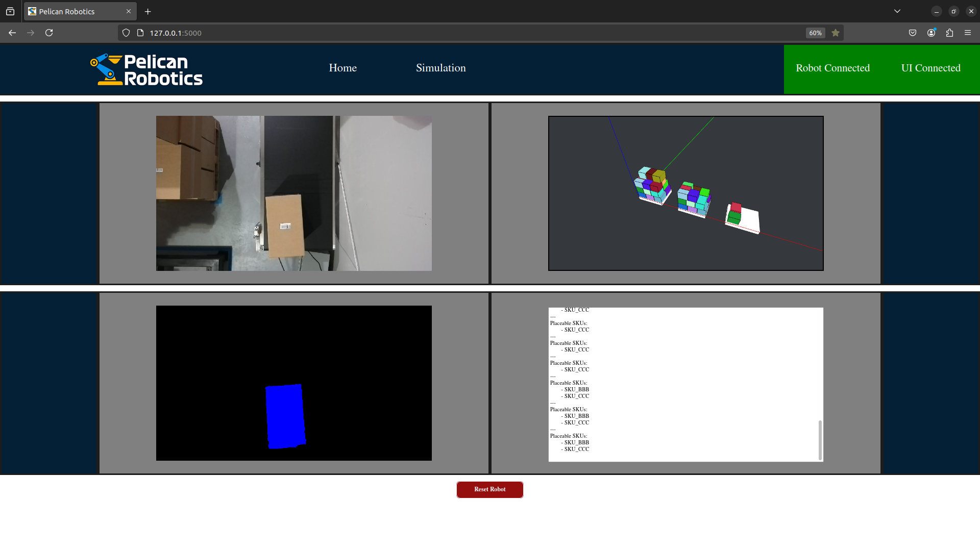
Task: Click the Robot Connected status indicator
Action: coord(832,68)
